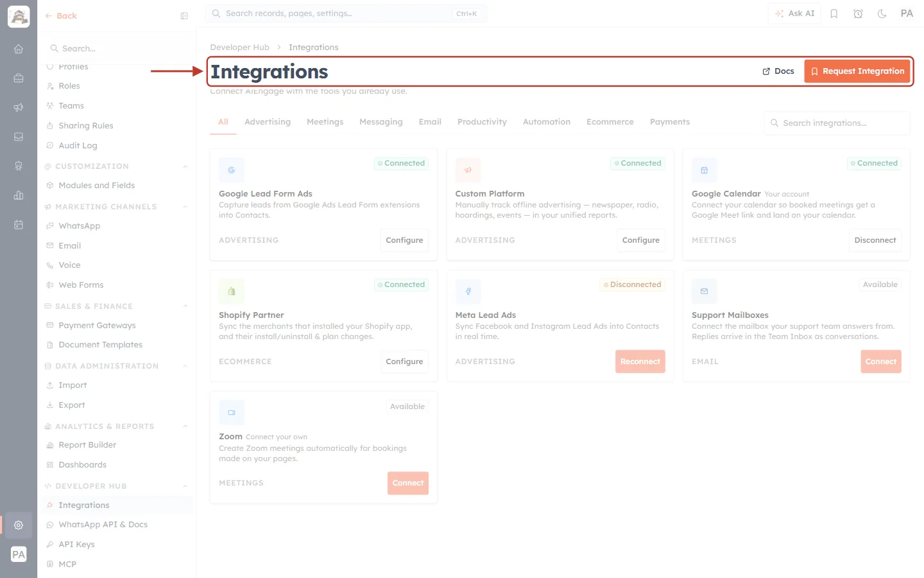
Task: Collapse the Sales & Finance section
Action: 185,306
